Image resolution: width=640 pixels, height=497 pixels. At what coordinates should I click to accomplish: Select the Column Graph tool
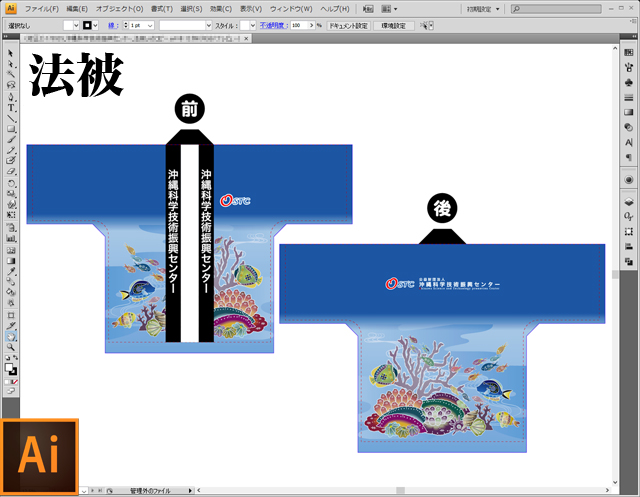(x=11, y=238)
